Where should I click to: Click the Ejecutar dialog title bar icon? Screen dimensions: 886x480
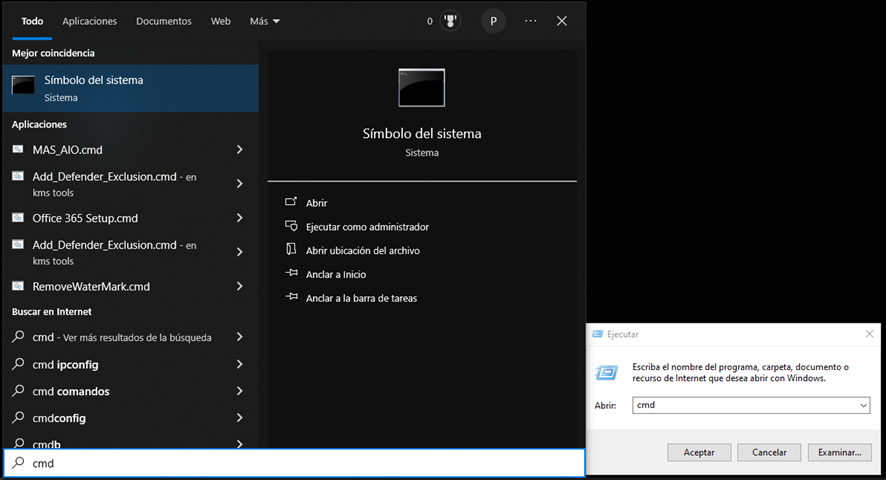coord(597,334)
